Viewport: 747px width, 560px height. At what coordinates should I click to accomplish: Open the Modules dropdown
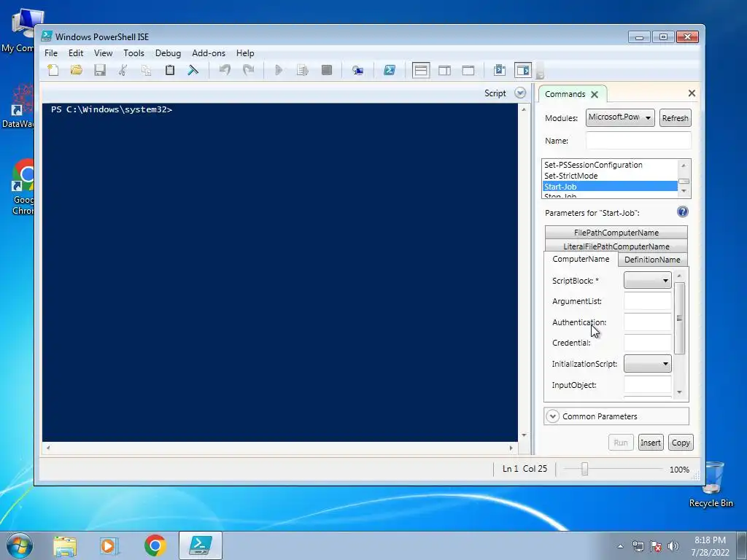coord(620,117)
